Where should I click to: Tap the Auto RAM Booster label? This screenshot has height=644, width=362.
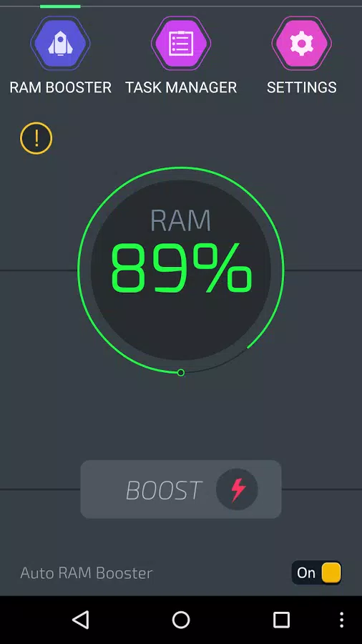coord(86,572)
